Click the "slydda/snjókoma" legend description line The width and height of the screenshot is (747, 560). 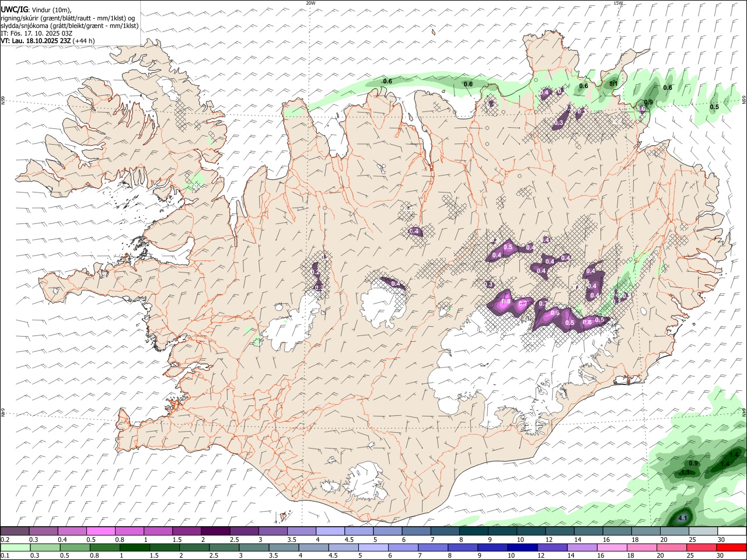69,26
